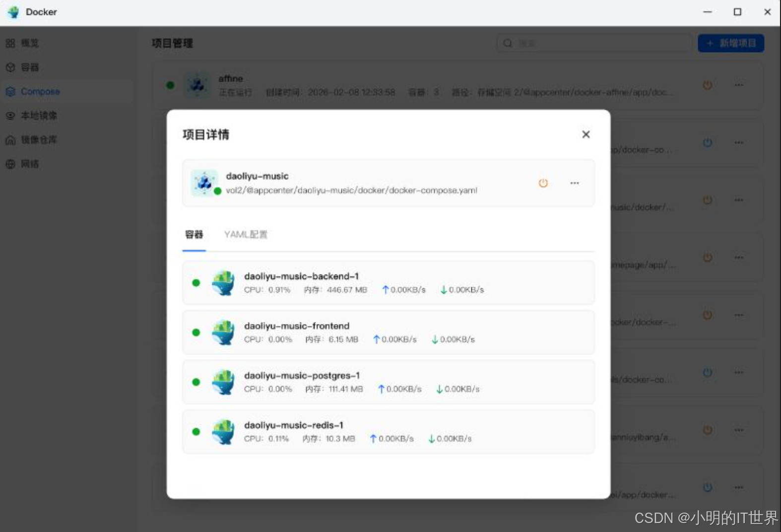Open more options for daoliyu-music project

click(575, 183)
